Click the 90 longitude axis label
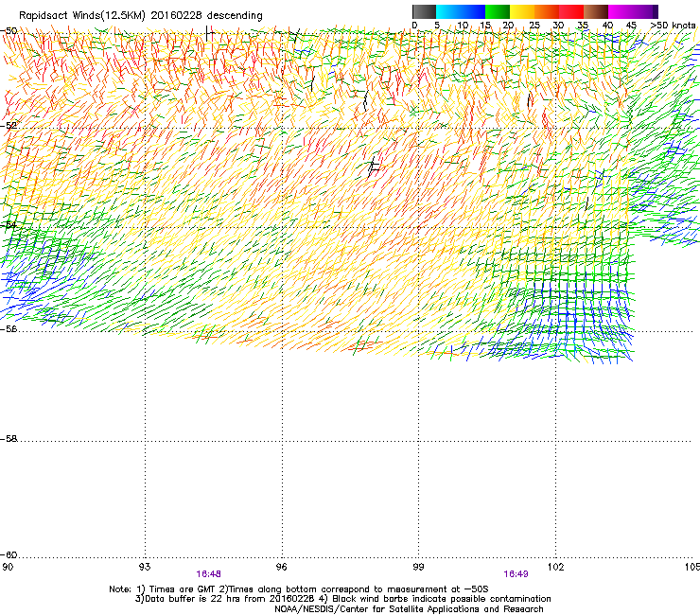Screen dimensions: 700x615 (x=8, y=567)
